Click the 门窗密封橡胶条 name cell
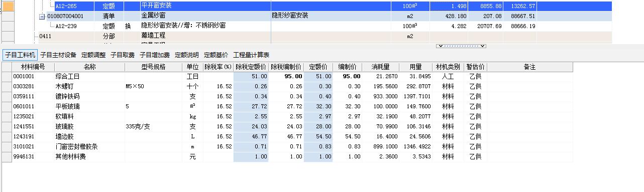This screenshot has height=192, width=644. click(89, 146)
